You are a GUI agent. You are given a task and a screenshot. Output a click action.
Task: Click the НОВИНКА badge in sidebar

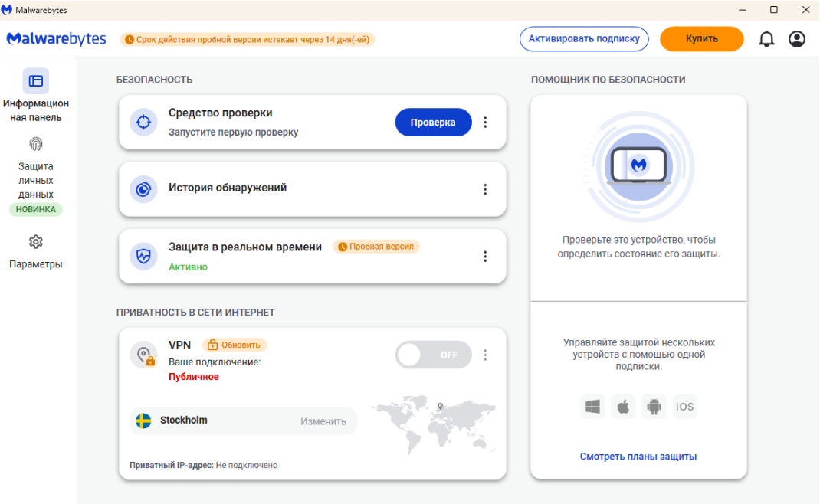35,209
